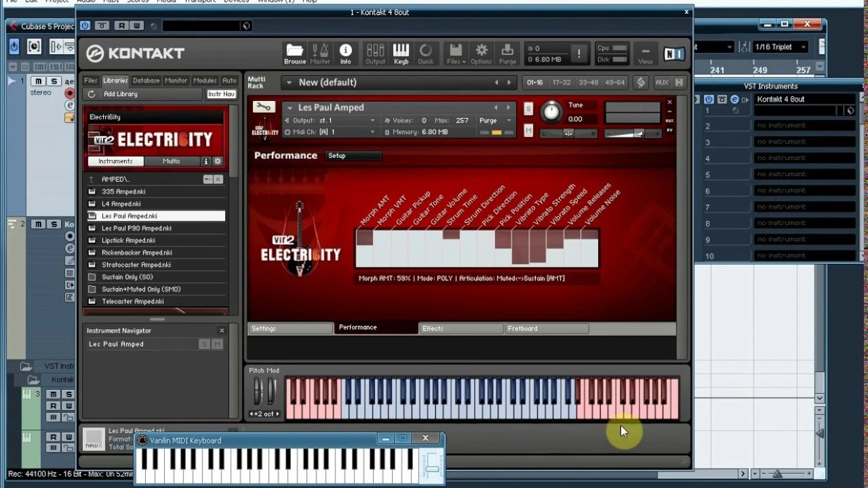Viewport: 868px width, 488px height.
Task: Go to next multi preset arrow
Action: [509, 83]
